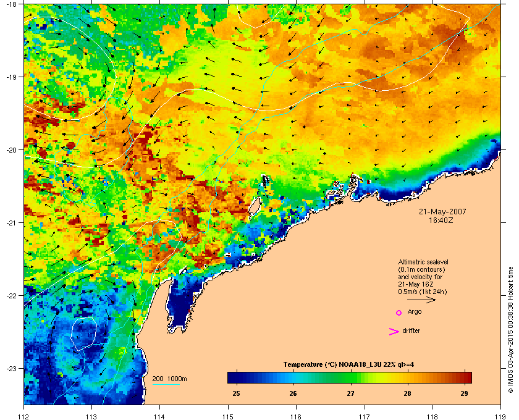Click the longitude label 114
The width and height of the screenshot is (519, 420).
click(x=159, y=417)
